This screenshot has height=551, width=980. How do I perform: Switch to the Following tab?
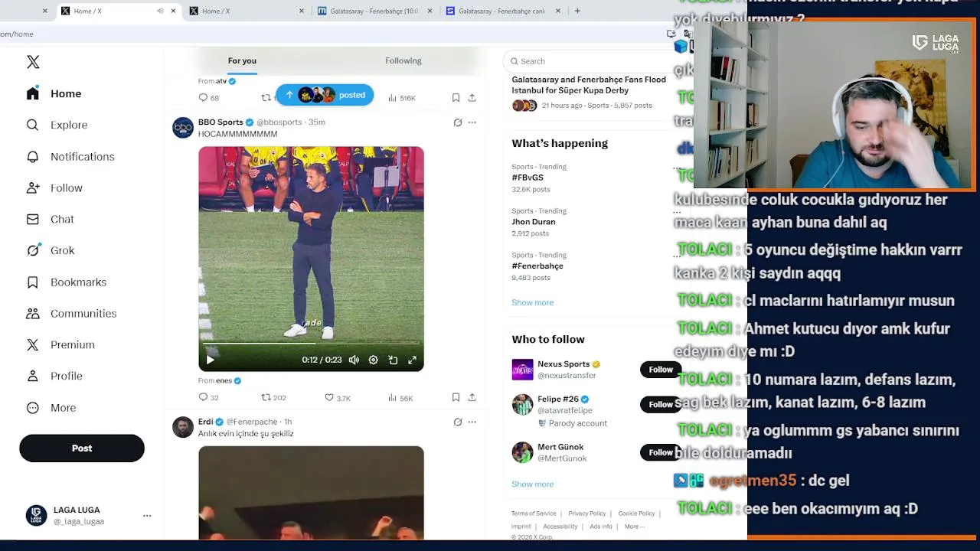(x=403, y=60)
